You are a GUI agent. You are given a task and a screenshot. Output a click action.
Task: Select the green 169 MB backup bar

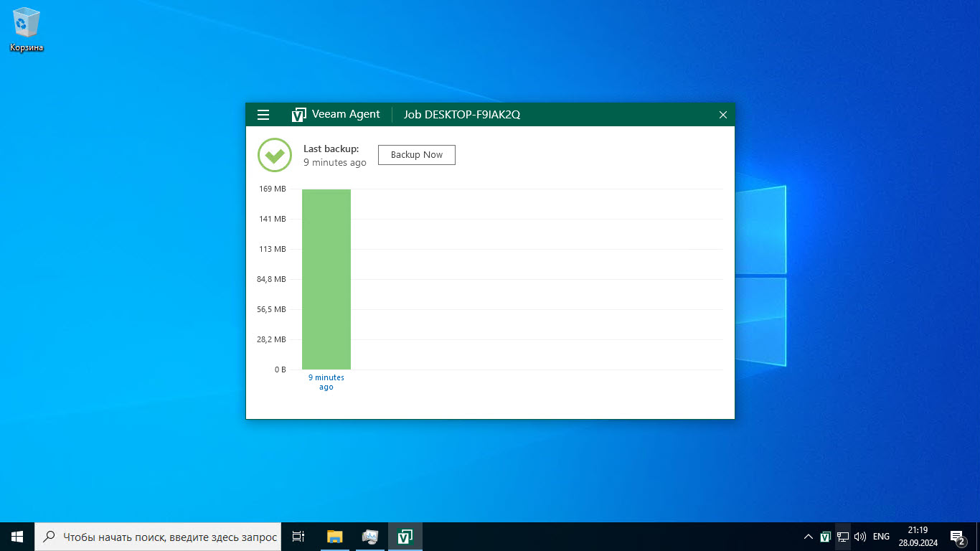[326, 279]
